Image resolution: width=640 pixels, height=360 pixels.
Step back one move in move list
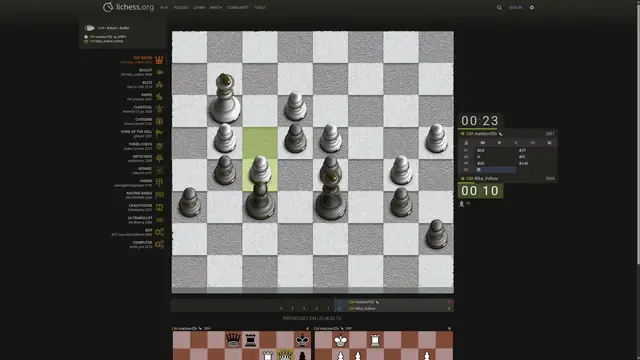(x=499, y=143)
